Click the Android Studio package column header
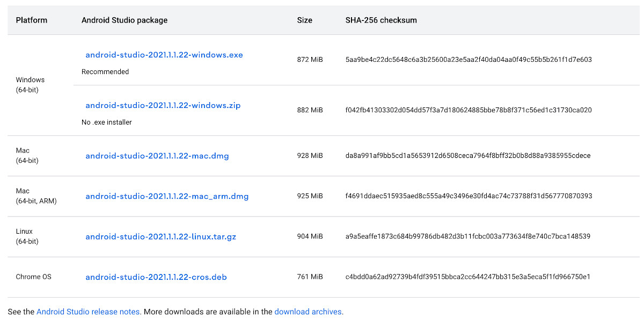 tap(125, 20)
